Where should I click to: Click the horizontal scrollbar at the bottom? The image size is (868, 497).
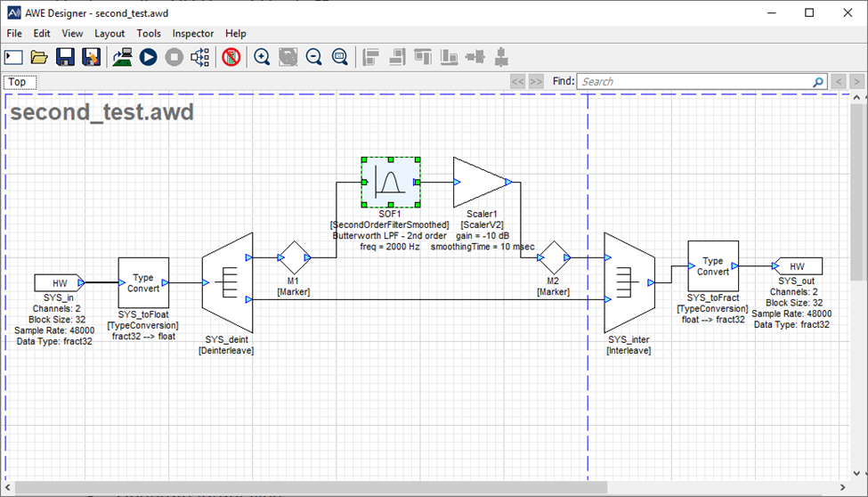(x=312, y=488)
